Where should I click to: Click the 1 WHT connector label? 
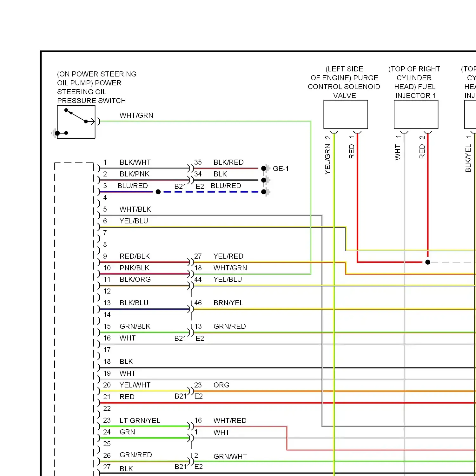(x=212, y=433)
